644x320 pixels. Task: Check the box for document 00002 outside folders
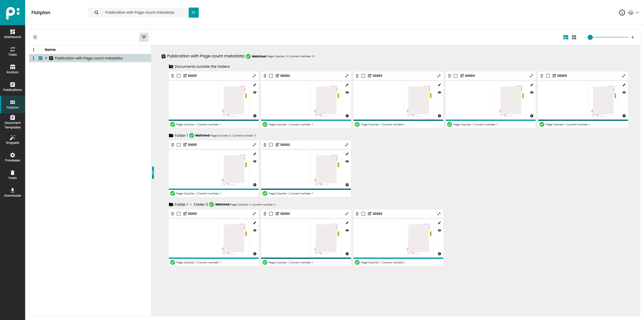[x=271, y=76]
